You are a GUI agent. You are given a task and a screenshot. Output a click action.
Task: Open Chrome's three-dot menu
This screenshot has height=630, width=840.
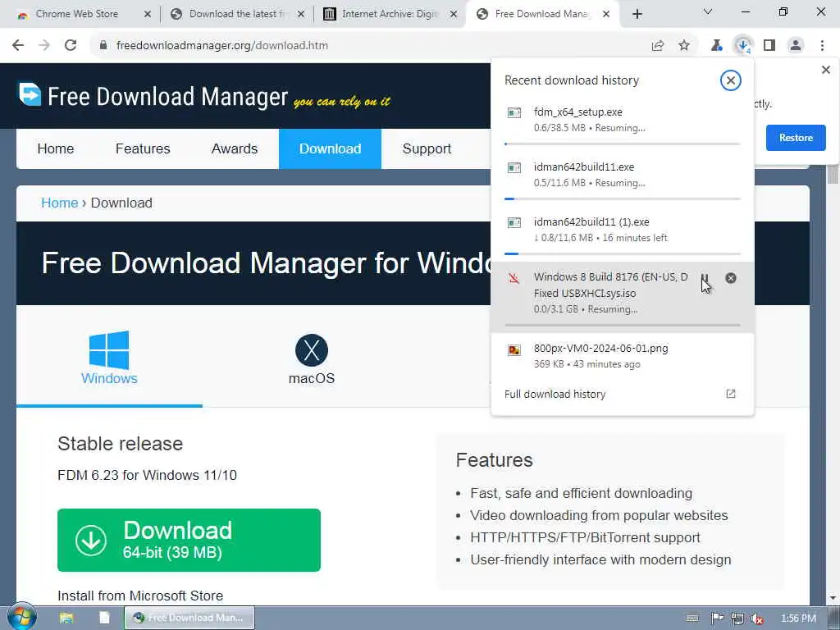(822, 46)
